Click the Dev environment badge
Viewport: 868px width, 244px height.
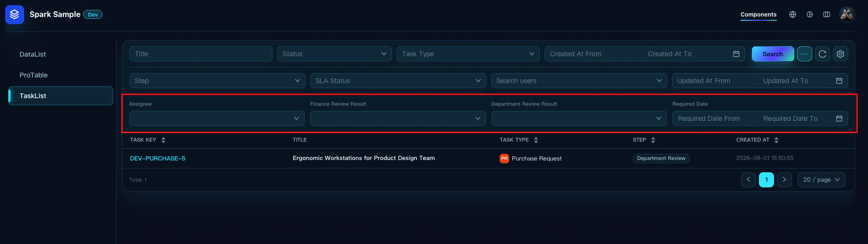click(93, 15)
